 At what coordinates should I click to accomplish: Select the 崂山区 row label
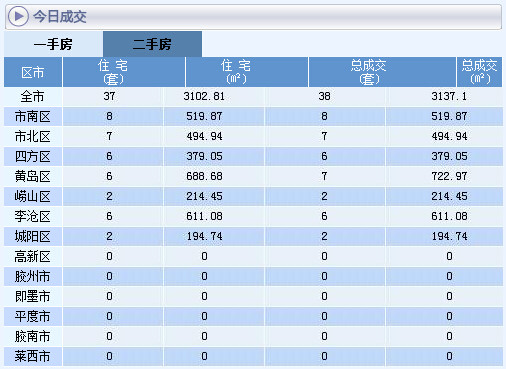(32, 197)
